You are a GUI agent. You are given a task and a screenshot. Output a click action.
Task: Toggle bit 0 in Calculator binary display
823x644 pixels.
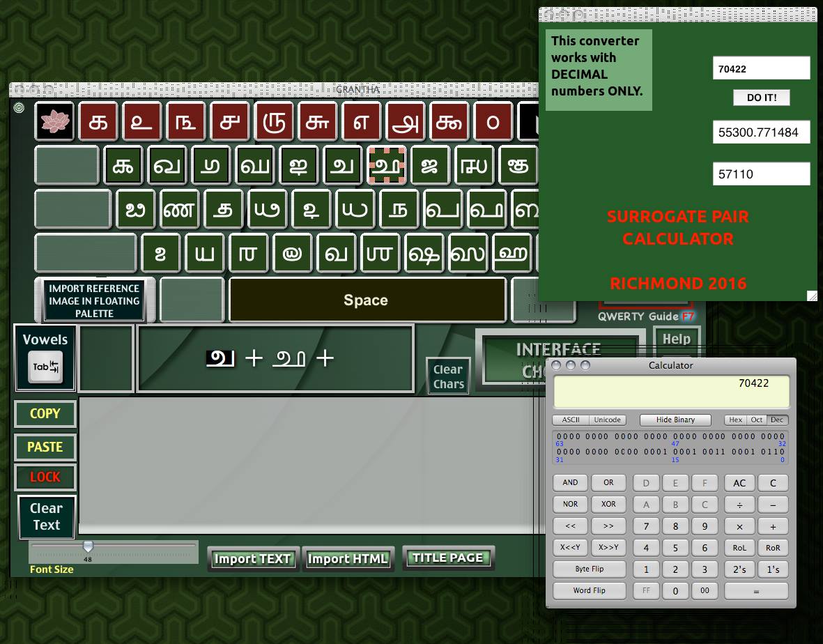782,452
